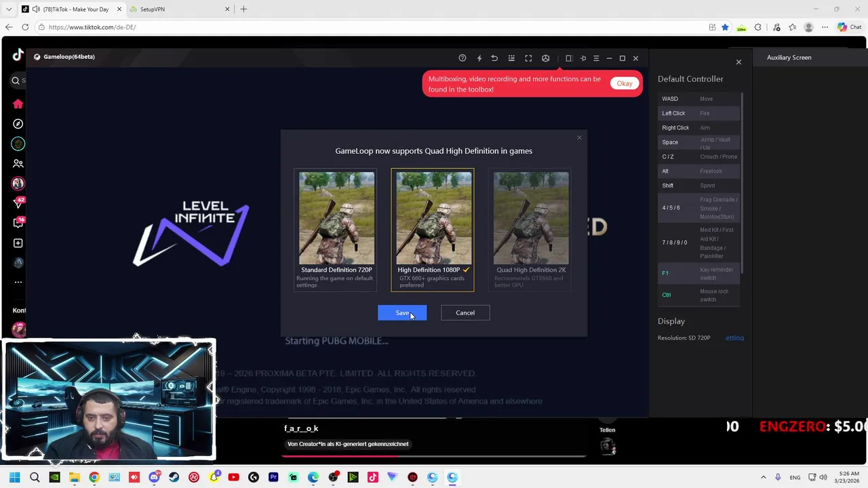
Task: Click the blue favorite star in address bar
Action: point(725,27)
